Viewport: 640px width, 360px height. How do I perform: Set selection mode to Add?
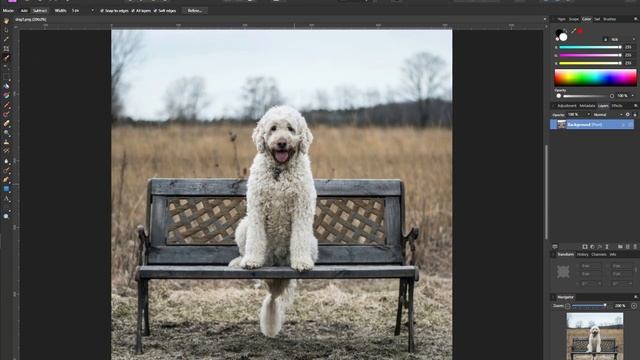pyautogui.click(x=24, y=11)
